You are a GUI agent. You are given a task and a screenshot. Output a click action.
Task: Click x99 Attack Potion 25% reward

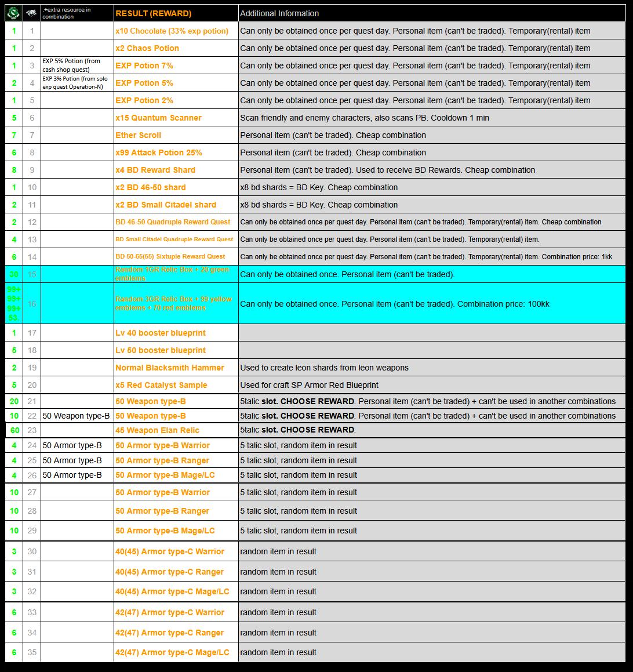click(159, 152)
